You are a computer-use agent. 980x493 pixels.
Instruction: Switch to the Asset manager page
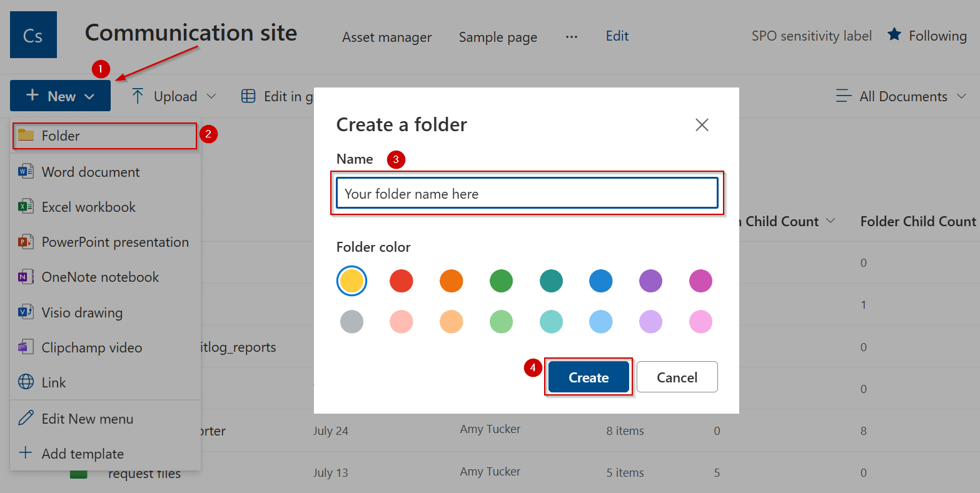pos(386,37)
